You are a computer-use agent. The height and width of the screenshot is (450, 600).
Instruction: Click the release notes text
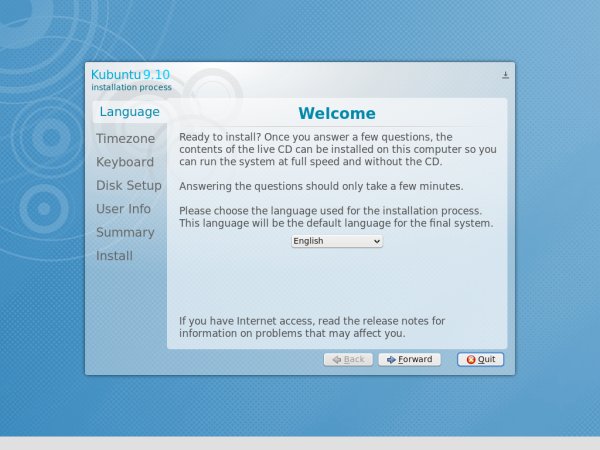(311, 327)
